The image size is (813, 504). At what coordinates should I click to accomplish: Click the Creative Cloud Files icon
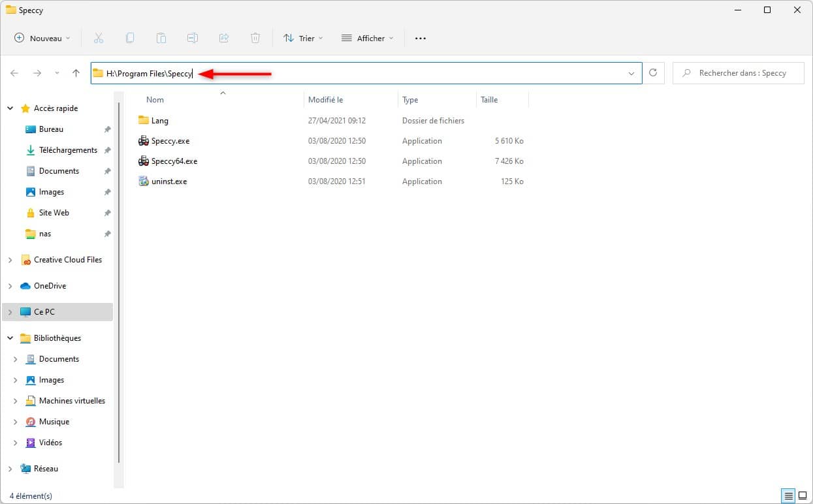pyautogui.click(x=25, y=260)
